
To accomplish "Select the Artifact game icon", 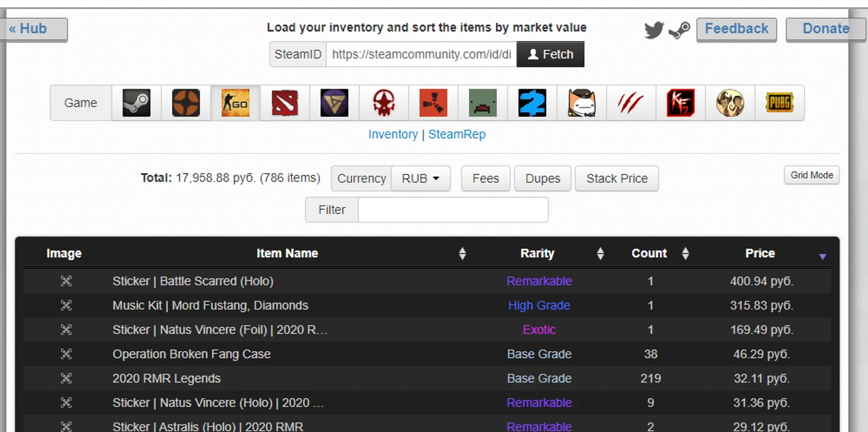I will (x=334, y=103).
